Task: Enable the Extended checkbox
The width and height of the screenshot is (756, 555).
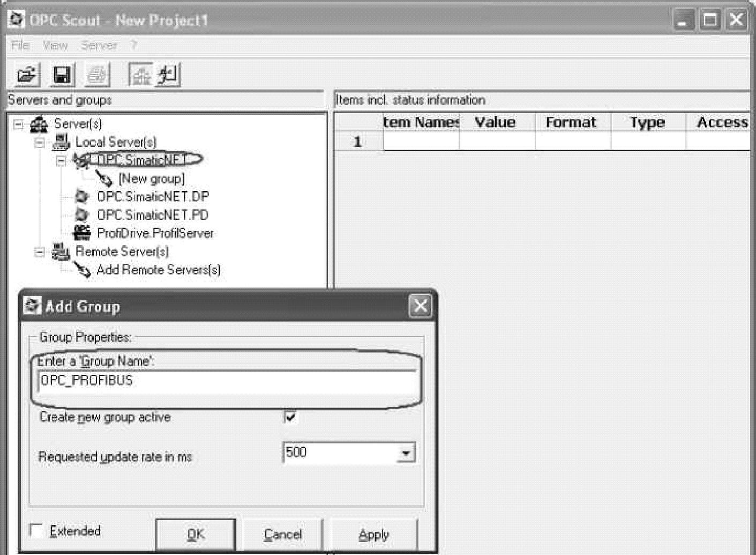Action: 36,530
